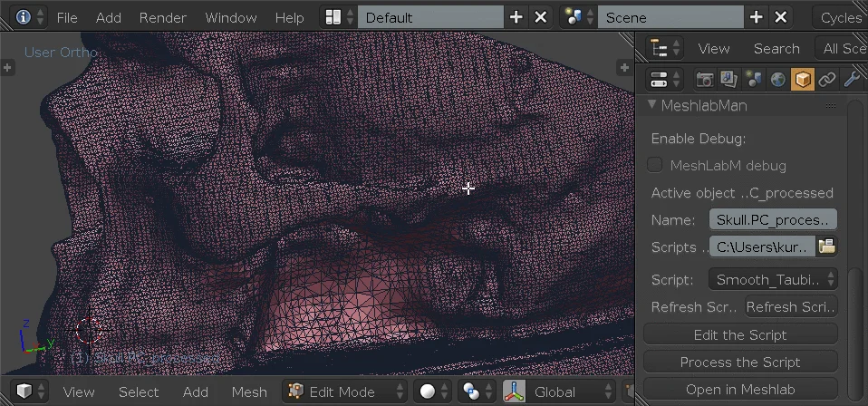
Task: Open the Outliner editor type selector
Action: point(666,48)
